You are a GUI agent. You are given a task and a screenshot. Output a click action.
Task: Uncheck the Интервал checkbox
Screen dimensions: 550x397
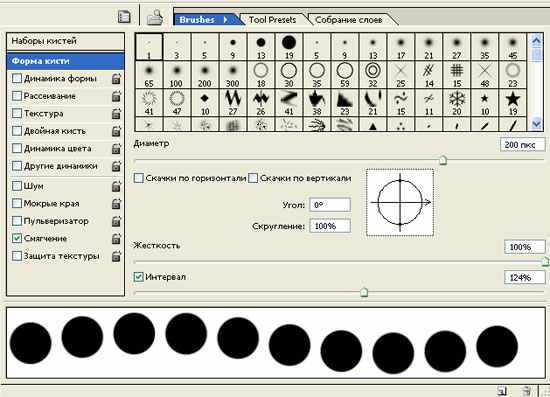pyautogui.click(x=139, y=277)
